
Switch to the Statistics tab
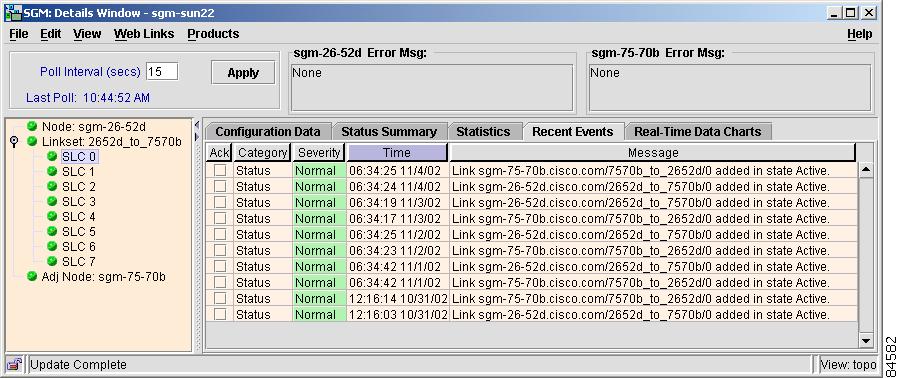point(483,131)
